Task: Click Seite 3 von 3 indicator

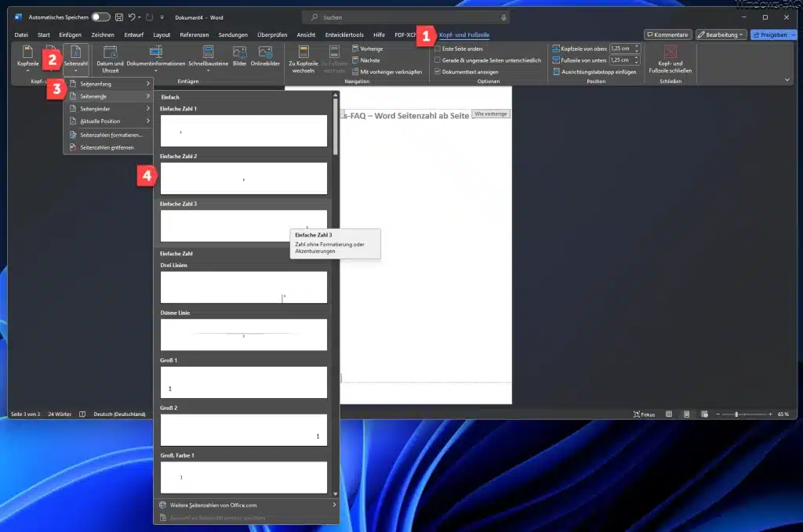Action: 25,414
